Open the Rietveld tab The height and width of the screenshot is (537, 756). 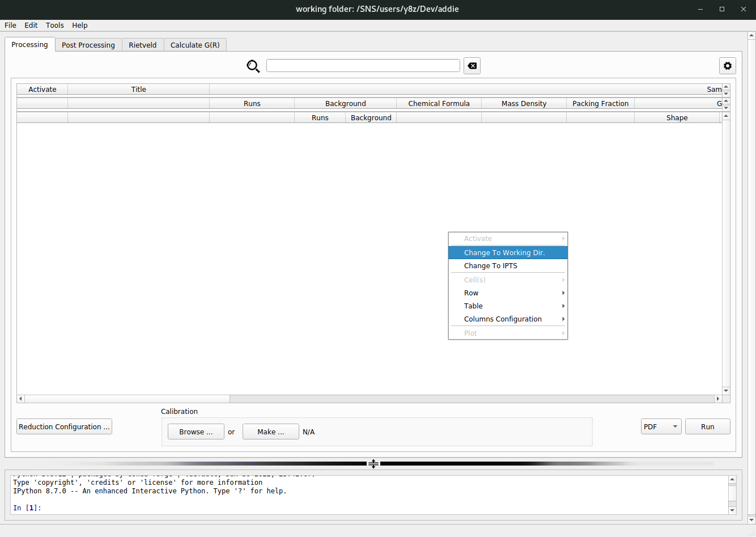coord(143,45)
